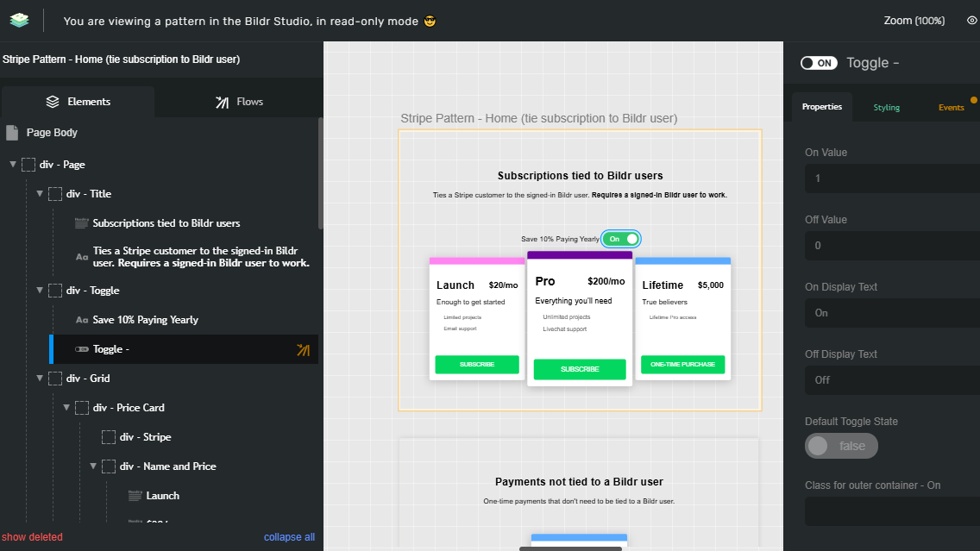Viewport: 980px width, 551px height.
Task: Click the ON toggle icon in properties header
Action: (819, 63)
